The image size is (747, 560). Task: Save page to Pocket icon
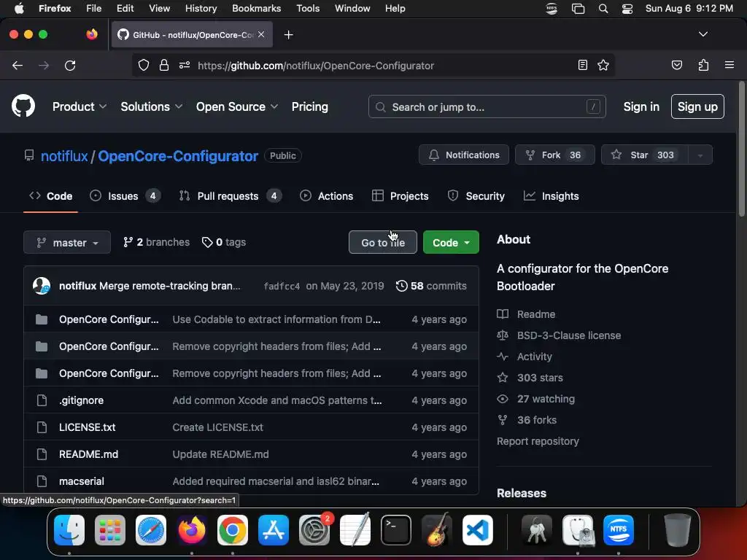click(676, 65)
